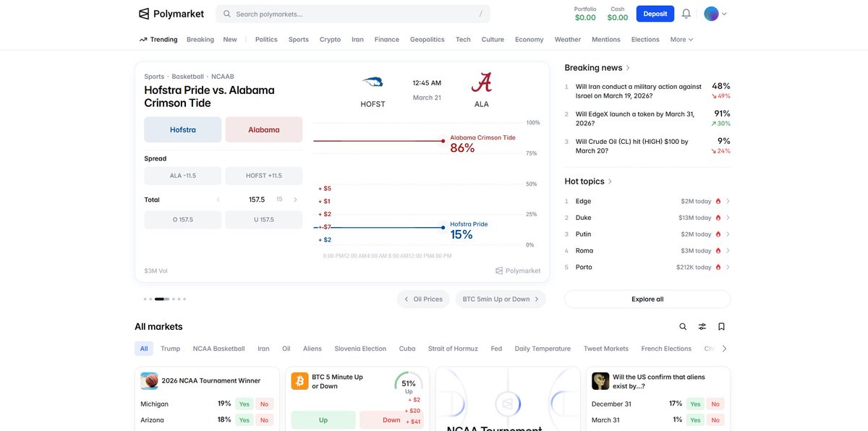View Cash balance $0.00

618,14
